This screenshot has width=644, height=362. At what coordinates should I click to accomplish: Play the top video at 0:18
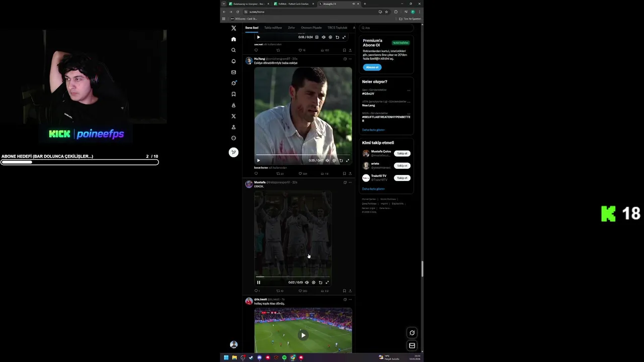259,37
